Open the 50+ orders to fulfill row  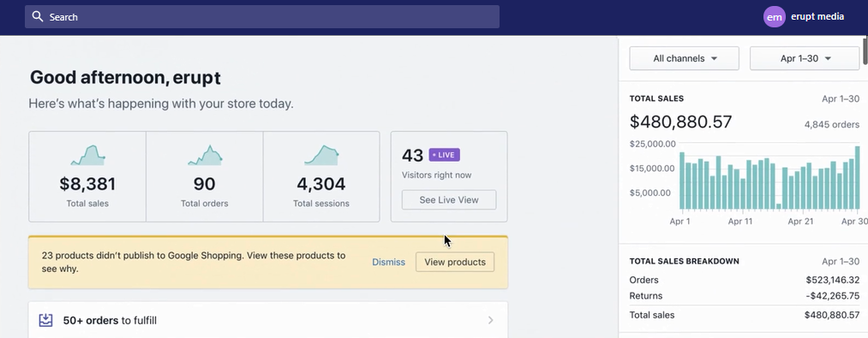point(268,320)
